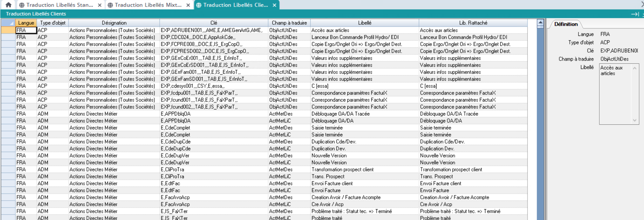Viewport: 644px width, 220px height.
Task: Click grid scrollbar up arrow
Action: 540,23
